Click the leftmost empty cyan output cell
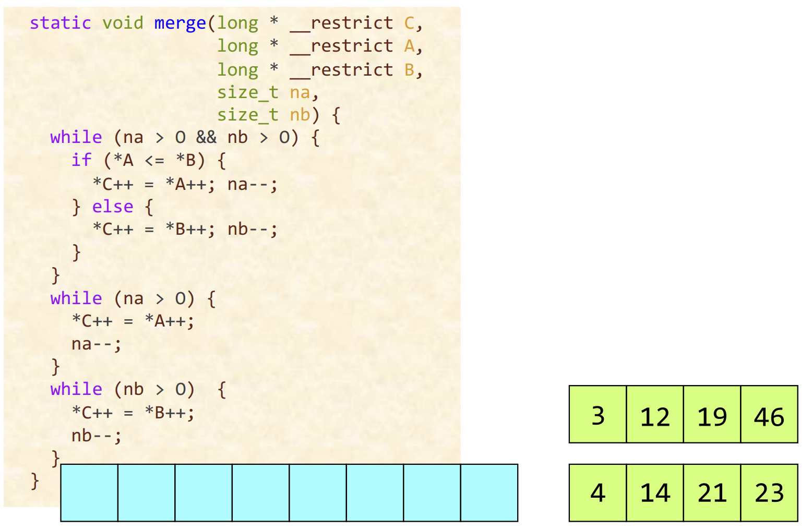812x529 pixels. [89, 492]
